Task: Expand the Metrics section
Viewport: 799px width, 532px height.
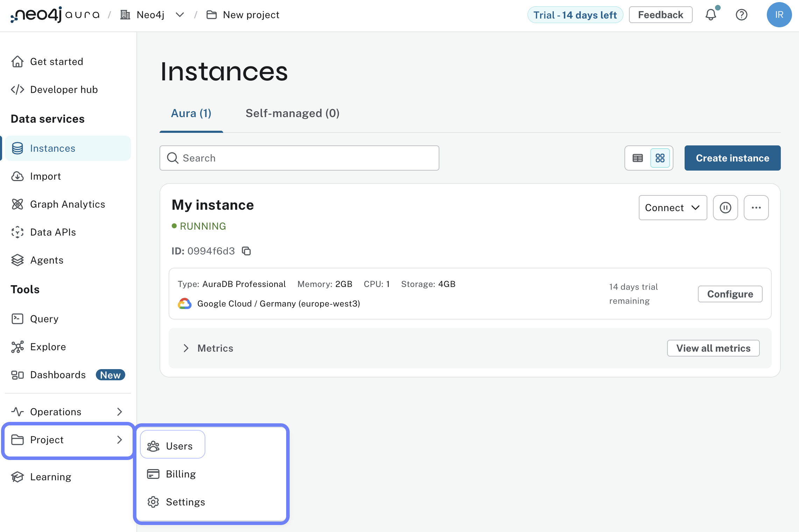Action: point(186,348)
